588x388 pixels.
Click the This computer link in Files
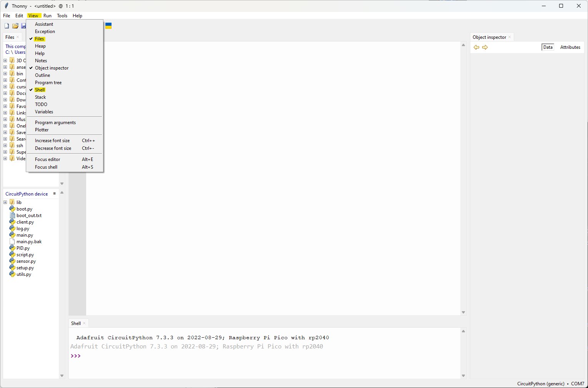pos(16,46)
